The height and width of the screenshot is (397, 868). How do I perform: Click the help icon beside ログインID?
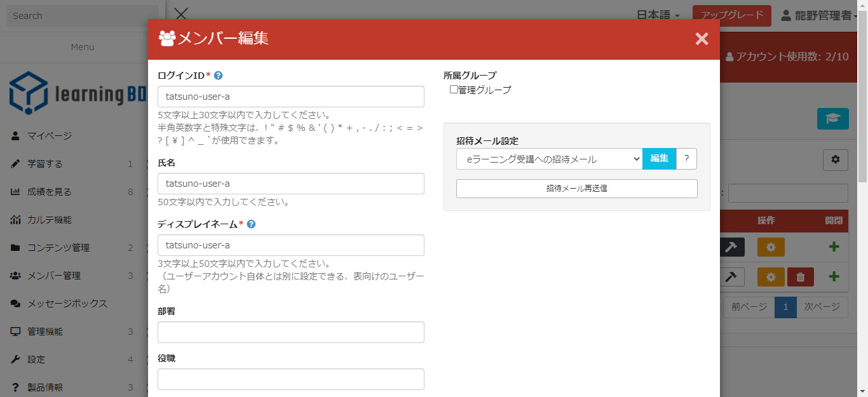[218, 76]
